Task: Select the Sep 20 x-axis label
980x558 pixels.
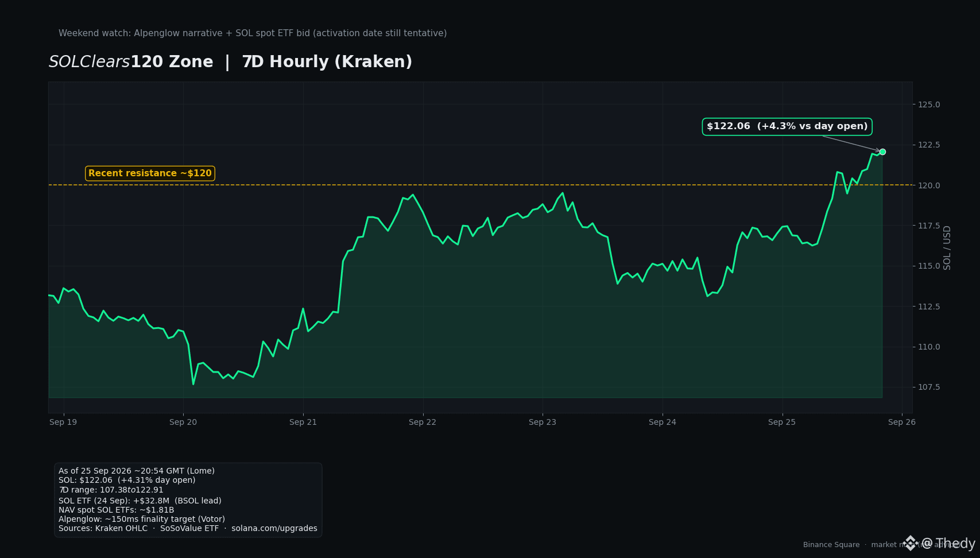Action: pyautogui.click(x=183, y=422)
